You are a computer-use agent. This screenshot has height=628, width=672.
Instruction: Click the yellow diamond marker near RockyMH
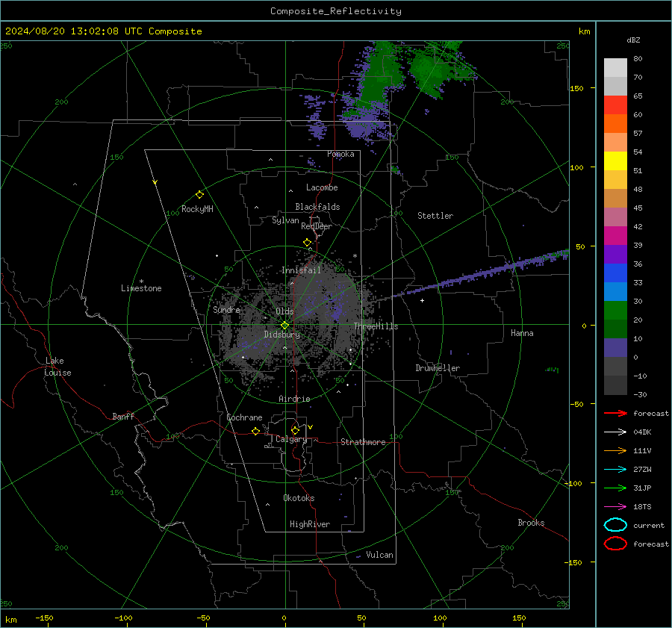click(x=199, y=195)
